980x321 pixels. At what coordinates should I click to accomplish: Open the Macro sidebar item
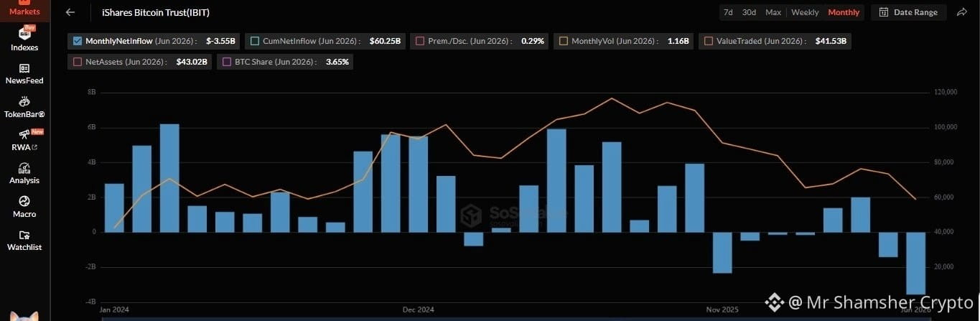click(24, 206)
